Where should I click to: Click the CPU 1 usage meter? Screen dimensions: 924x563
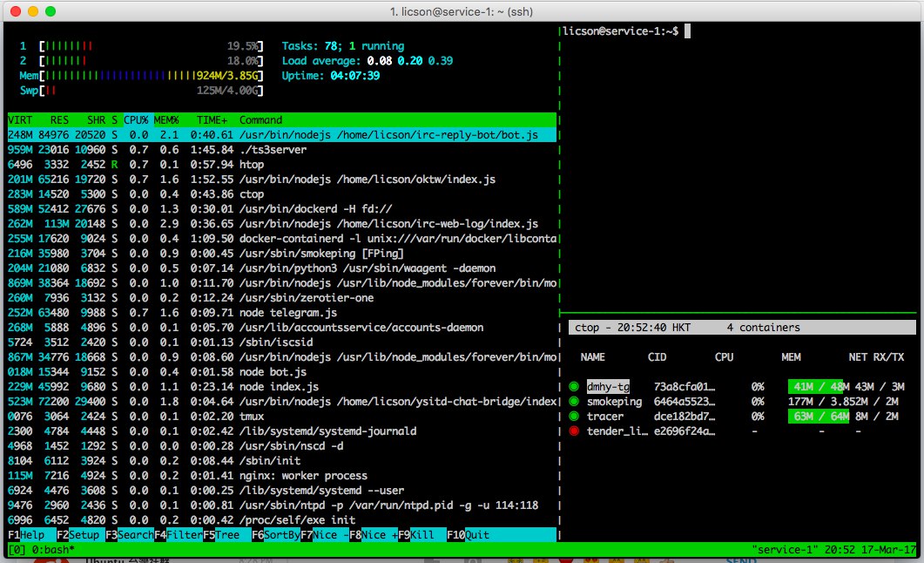coord(141,46)
